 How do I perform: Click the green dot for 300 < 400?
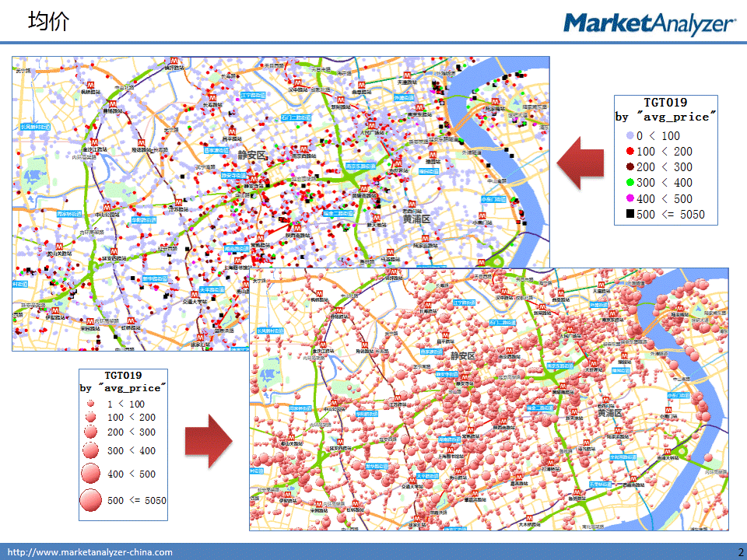point(630,182)
